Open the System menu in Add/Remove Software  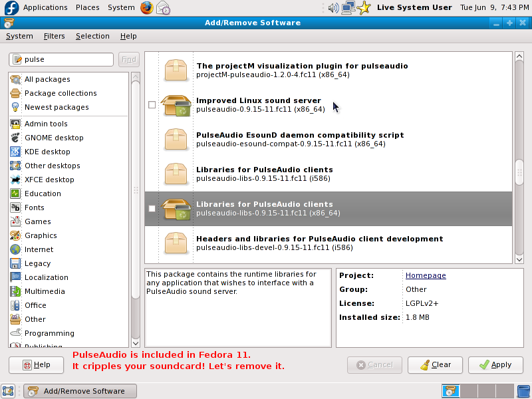19,36
